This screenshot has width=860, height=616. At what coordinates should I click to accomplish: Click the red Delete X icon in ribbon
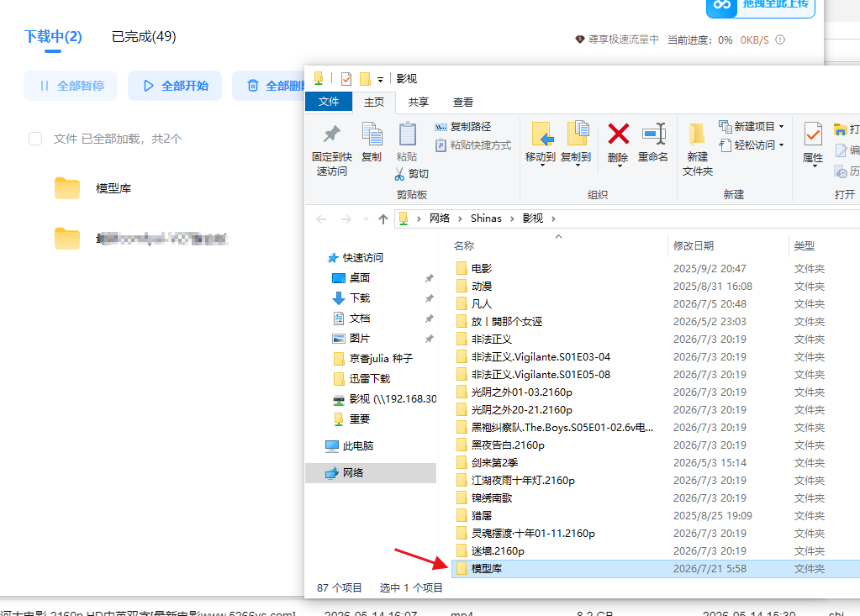pos(618,134)
